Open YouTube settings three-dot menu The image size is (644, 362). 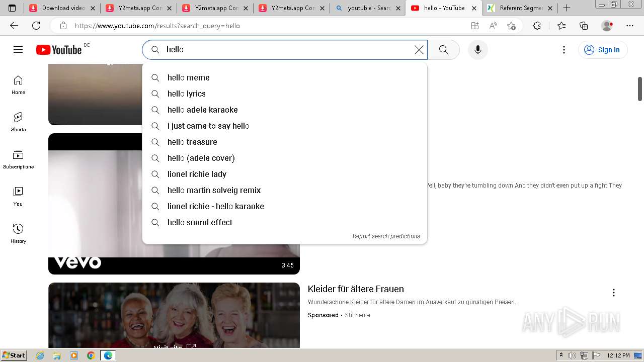point(563,49)
